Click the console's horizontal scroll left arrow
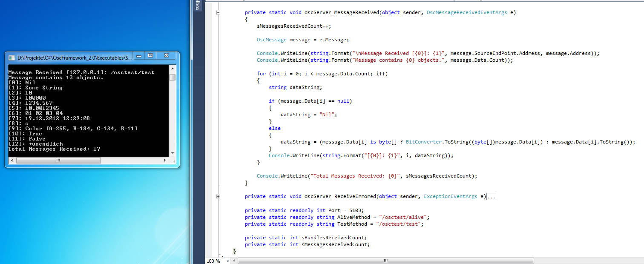The image size is (644, 264). [11, 161]
